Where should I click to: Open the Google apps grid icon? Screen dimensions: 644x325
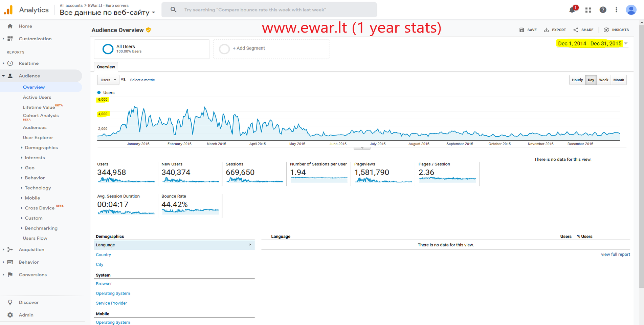pos(588,10)
